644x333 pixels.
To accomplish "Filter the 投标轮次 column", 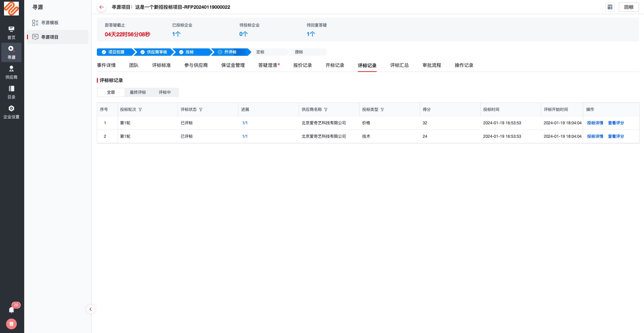I will 140,110.
